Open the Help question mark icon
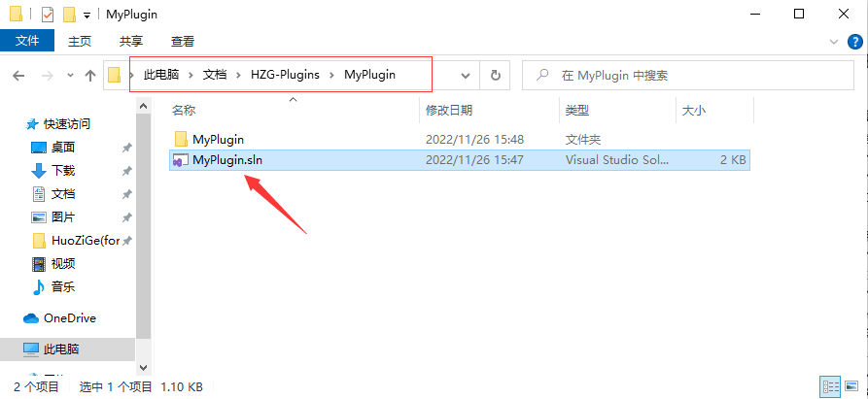The image size is (868, 399). click(x=855, y=42)
